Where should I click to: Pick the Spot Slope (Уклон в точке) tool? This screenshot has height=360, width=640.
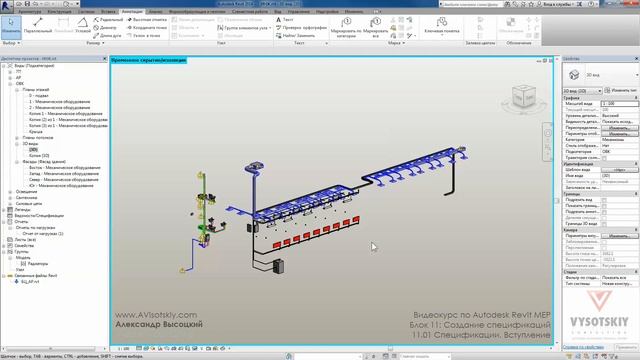(x=143, y=36)
